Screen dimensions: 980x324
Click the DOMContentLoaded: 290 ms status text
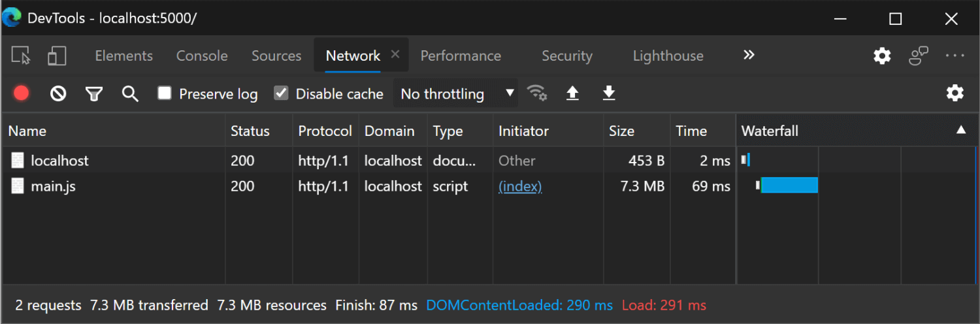coord(519,305)
